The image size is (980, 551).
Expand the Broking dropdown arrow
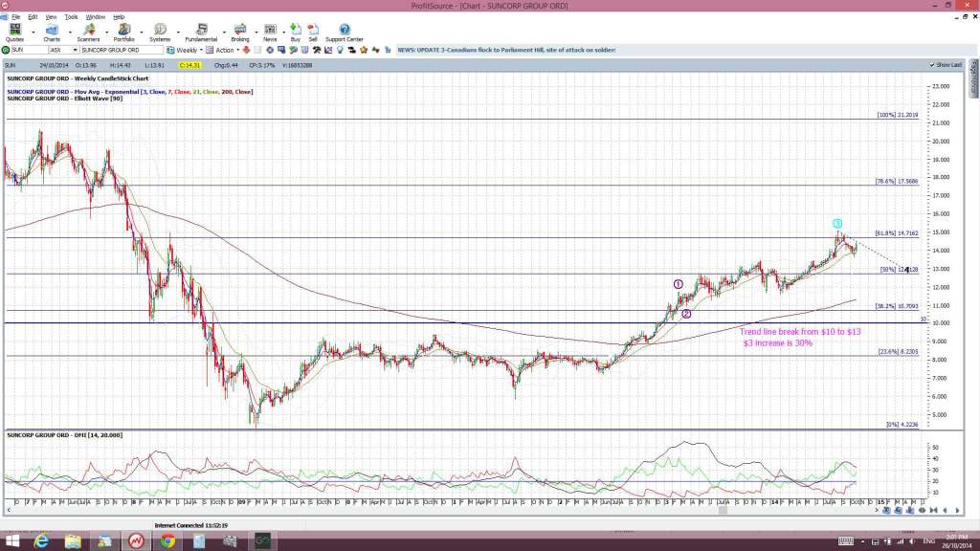(256, 32)
